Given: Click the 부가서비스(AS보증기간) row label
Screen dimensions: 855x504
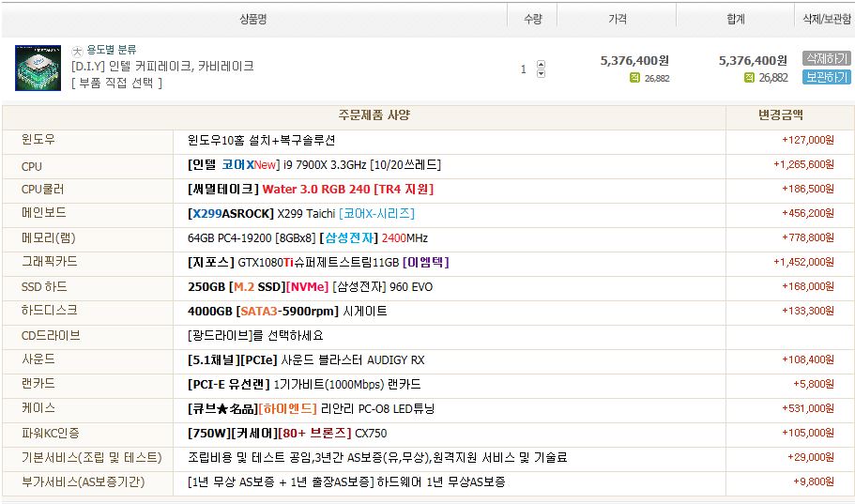Looking at the screenshot, I should click(x=83, y=482).
